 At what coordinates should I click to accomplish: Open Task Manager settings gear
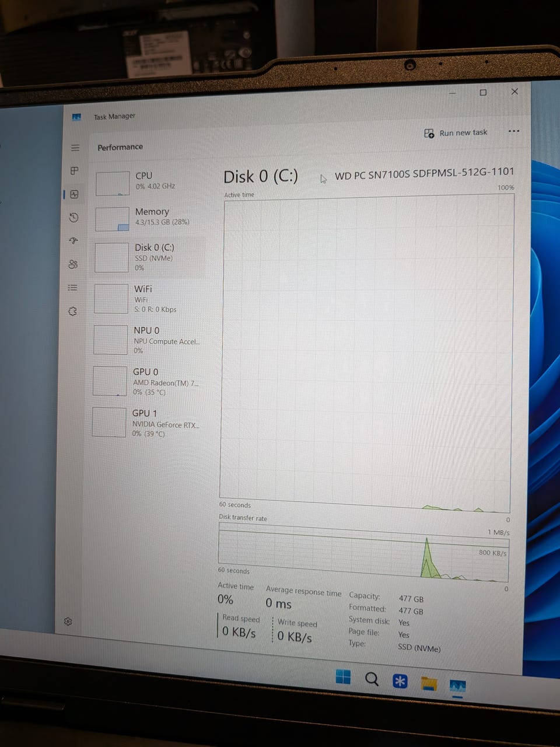pos(68,622)
